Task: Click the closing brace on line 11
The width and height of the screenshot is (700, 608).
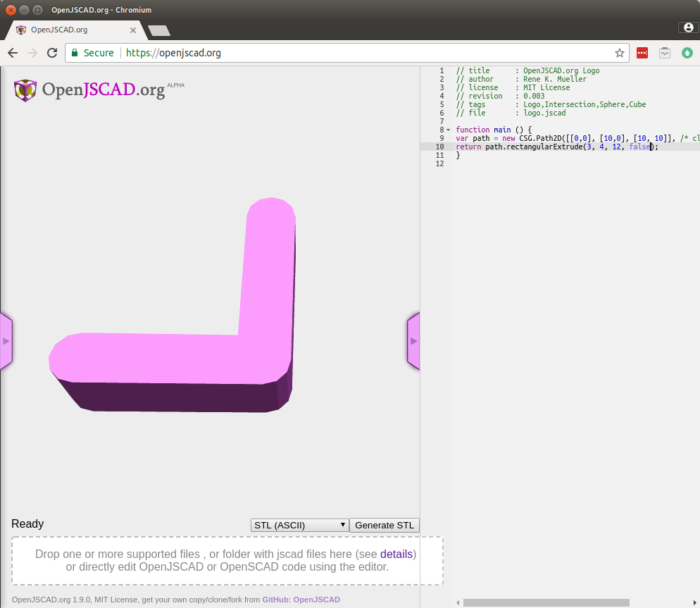Action: pos(458,156)
